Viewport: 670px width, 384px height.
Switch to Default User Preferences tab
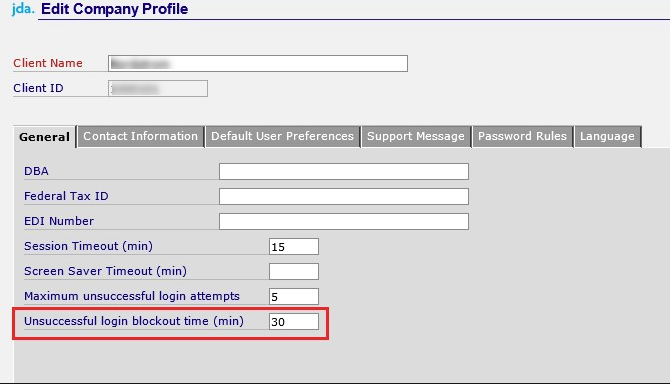click(x=282, y=136)
